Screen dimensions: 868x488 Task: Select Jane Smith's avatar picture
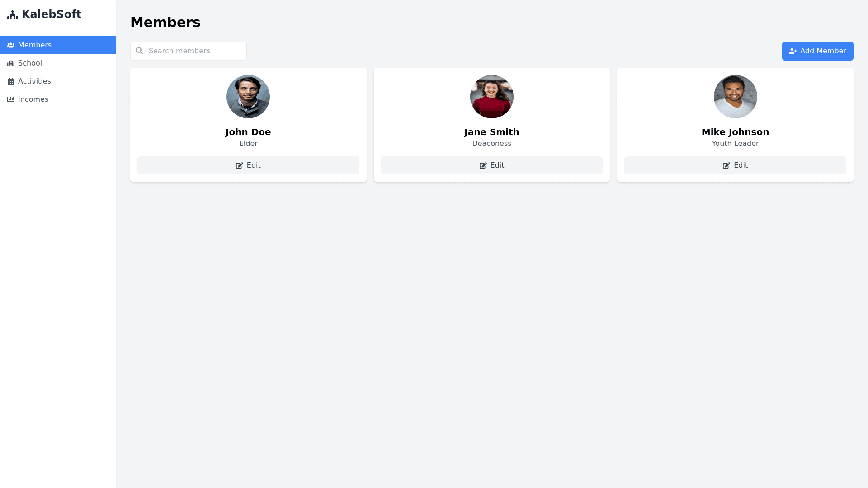pos(491,97)
